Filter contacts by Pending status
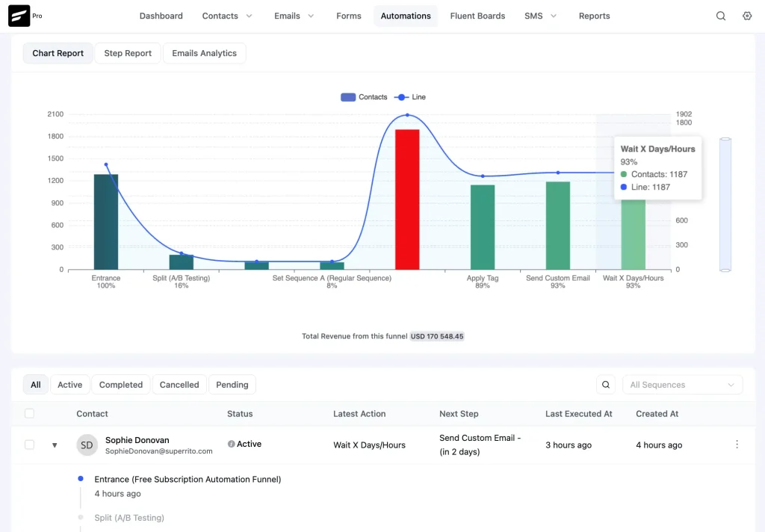 coord(232,384)
